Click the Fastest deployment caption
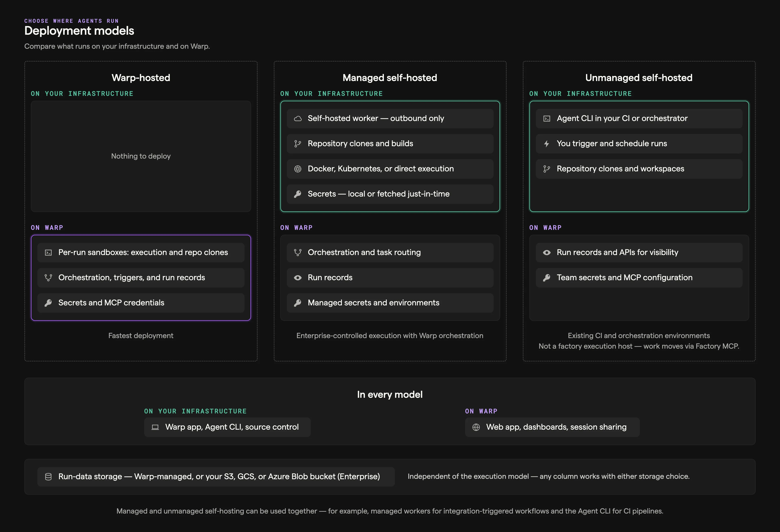This screenshot has height=532, width=780. click(x=141, y=336)
